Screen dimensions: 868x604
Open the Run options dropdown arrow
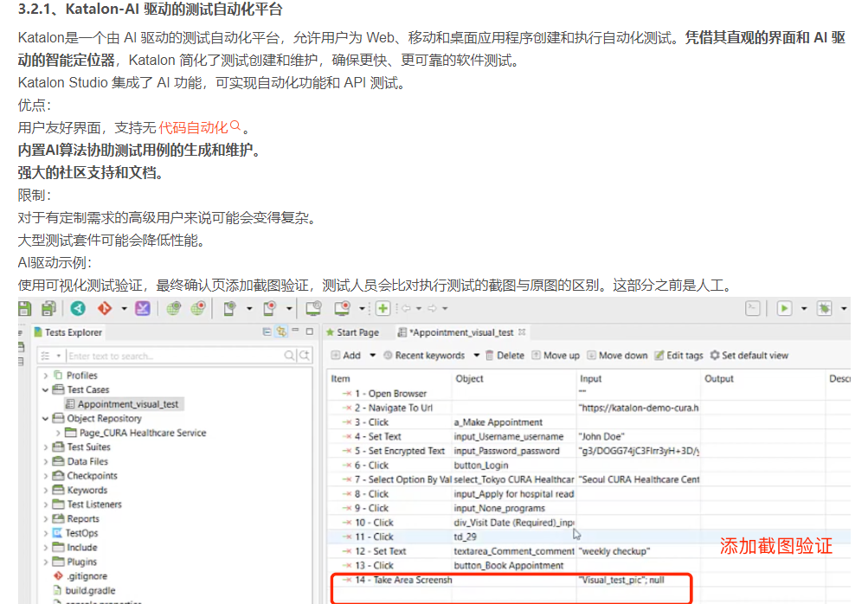pos(804,308)
